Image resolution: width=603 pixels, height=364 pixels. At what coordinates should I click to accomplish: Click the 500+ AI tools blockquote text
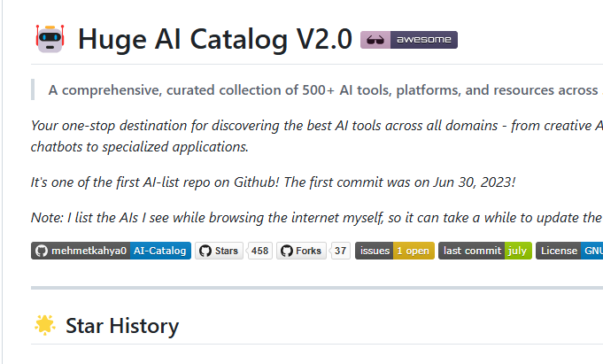click(325, 90)
